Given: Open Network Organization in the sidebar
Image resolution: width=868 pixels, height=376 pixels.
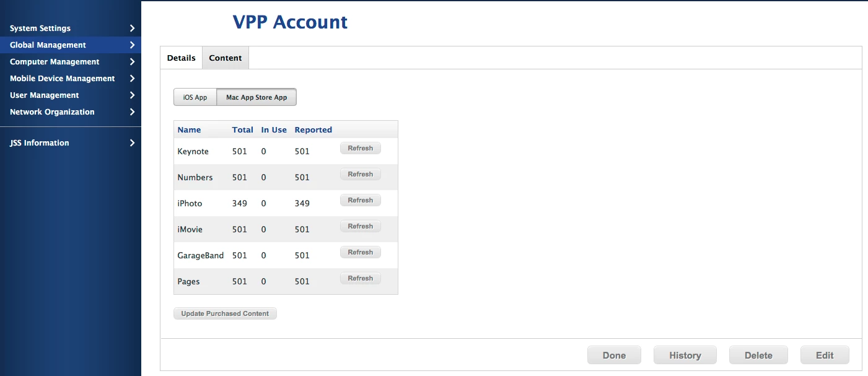Looking at the screenshot, I should click(x=71, y=112).
